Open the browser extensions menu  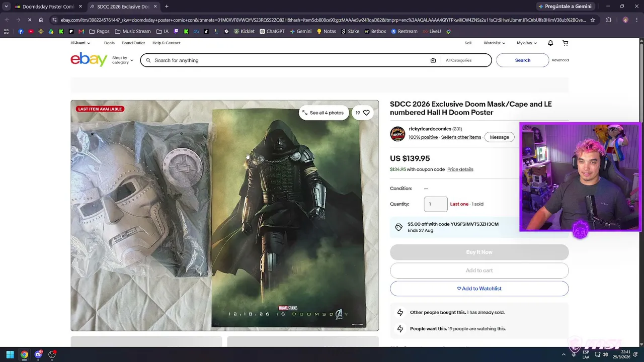pyautogui.click(x=609, y=20)
